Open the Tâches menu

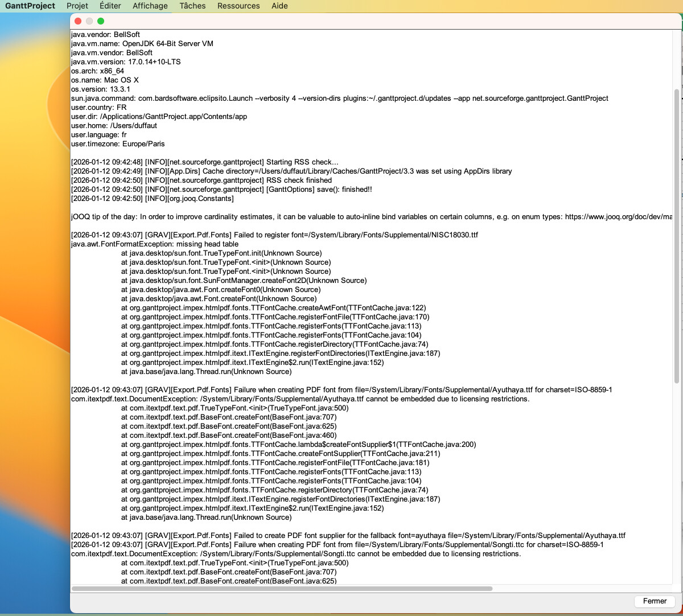192,6
